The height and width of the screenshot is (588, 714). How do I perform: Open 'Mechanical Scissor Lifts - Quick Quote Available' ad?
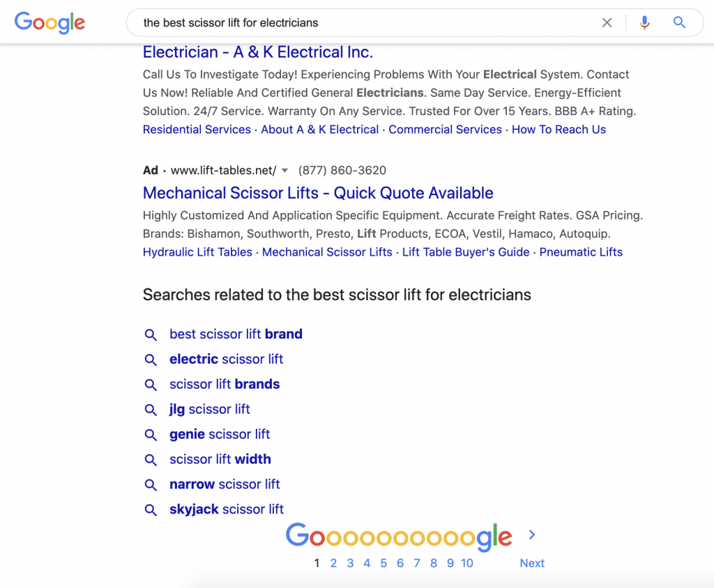point(318,193)
